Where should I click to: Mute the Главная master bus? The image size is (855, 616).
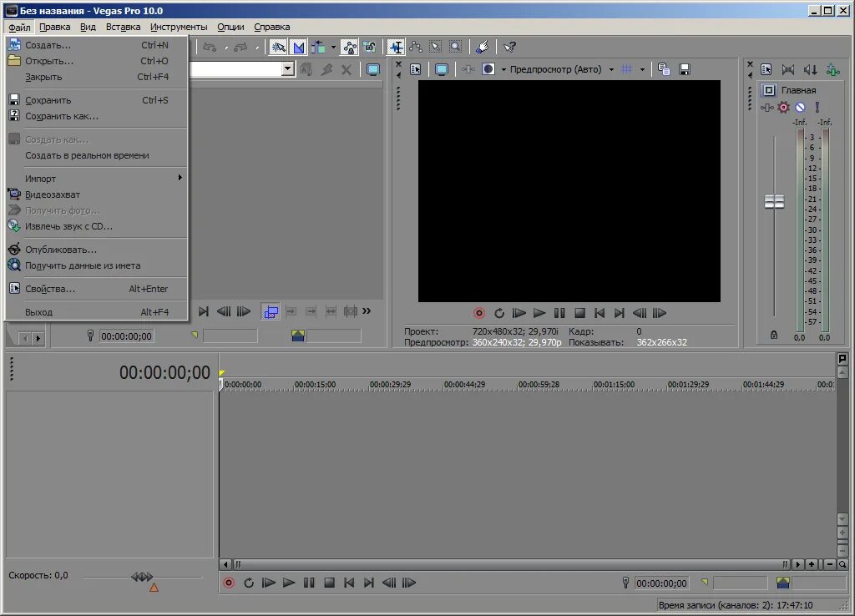[800, 108]
